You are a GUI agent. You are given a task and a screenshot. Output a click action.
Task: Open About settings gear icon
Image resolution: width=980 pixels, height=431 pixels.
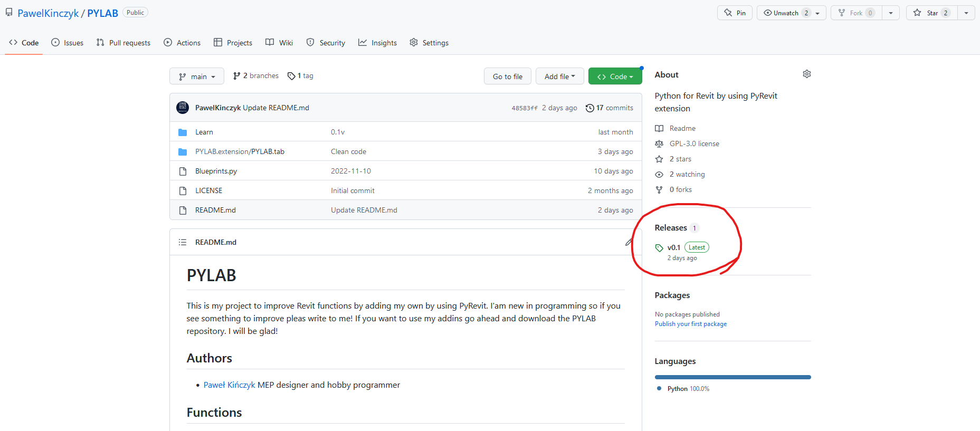(x=806, y=74)
